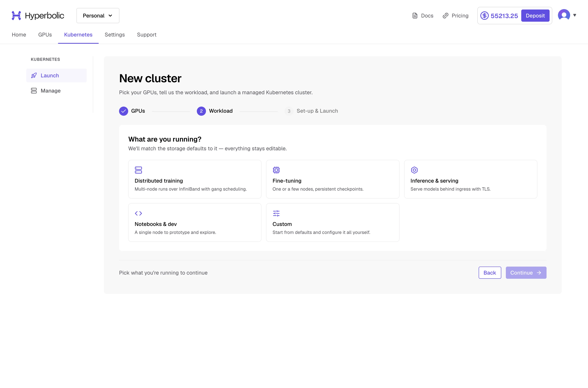Select the Custom workload card
The width and height of the screenshot is (588, 388).
333,222
